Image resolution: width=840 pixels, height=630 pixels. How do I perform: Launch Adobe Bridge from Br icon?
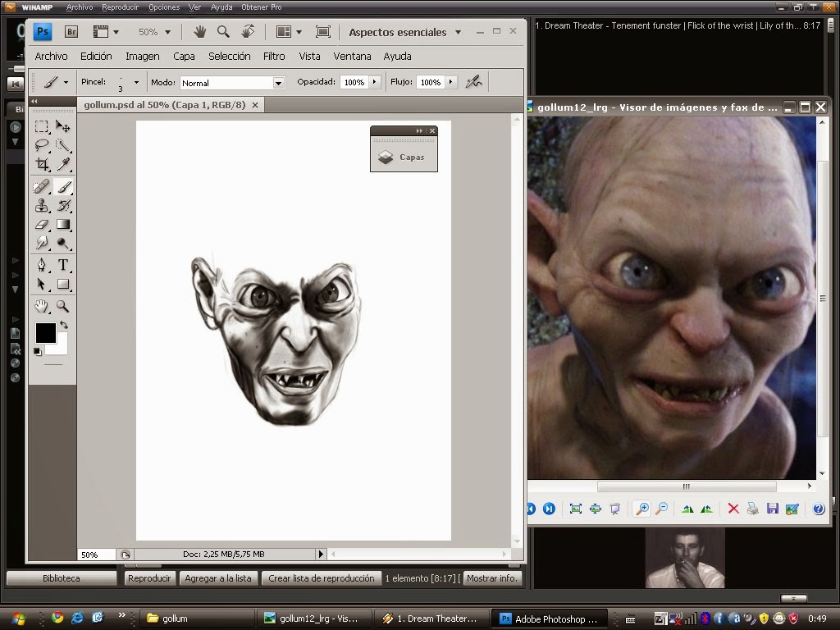71,32
